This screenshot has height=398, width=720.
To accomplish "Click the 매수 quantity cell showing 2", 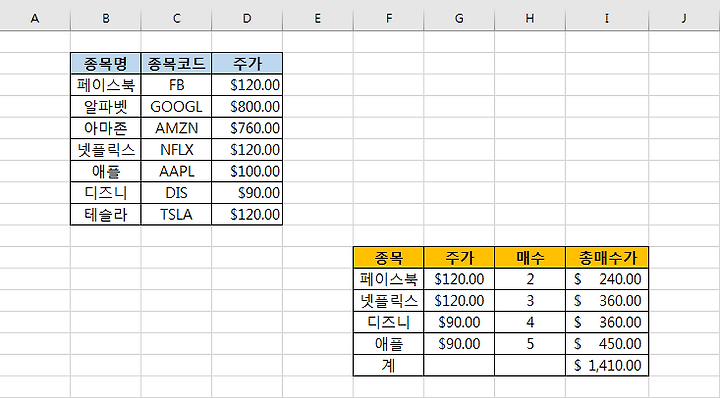I will click(530, 279).
